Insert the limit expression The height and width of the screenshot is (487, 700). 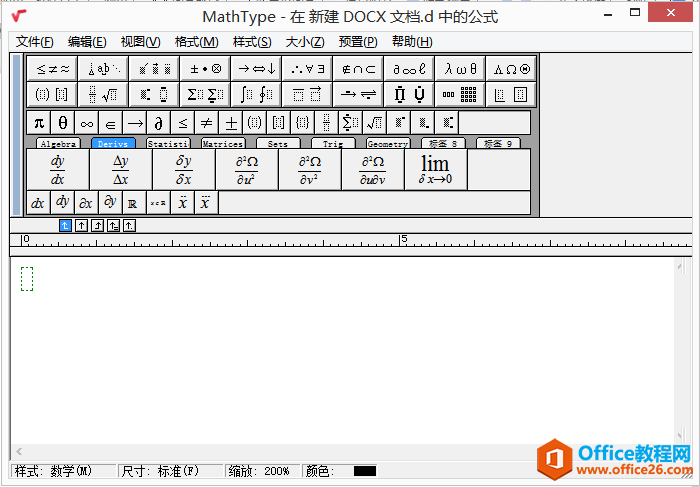435,170
